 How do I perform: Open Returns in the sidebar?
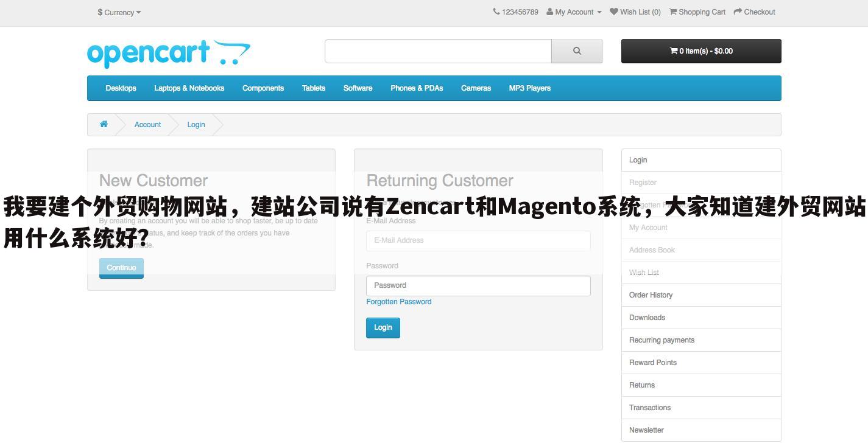click(701, 385)
